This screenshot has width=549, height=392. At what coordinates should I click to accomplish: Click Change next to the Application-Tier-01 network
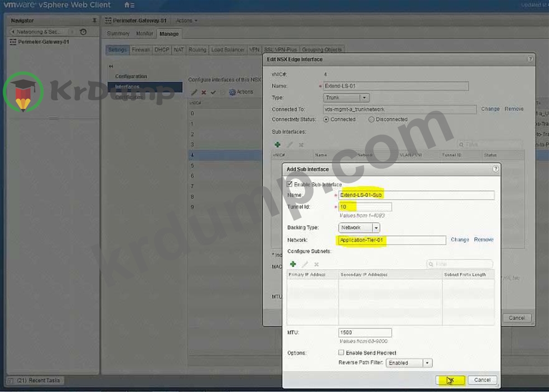point(460,240)
